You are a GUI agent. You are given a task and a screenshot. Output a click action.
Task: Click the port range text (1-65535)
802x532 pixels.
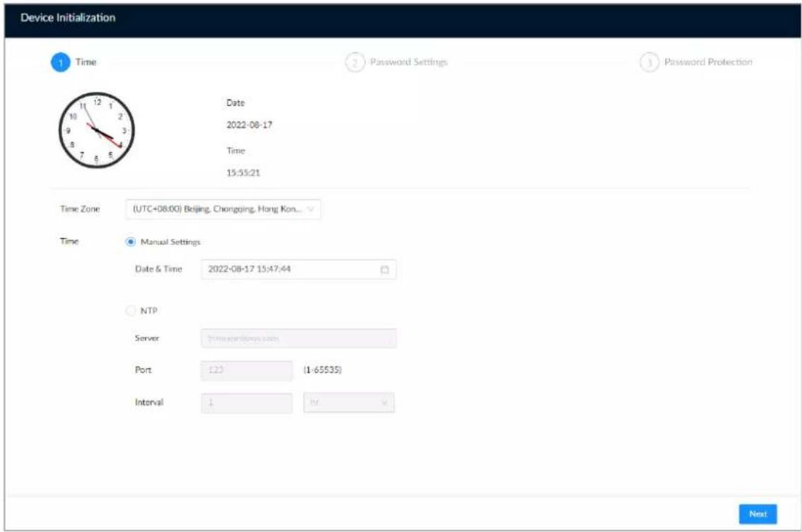tap(322, 370)
